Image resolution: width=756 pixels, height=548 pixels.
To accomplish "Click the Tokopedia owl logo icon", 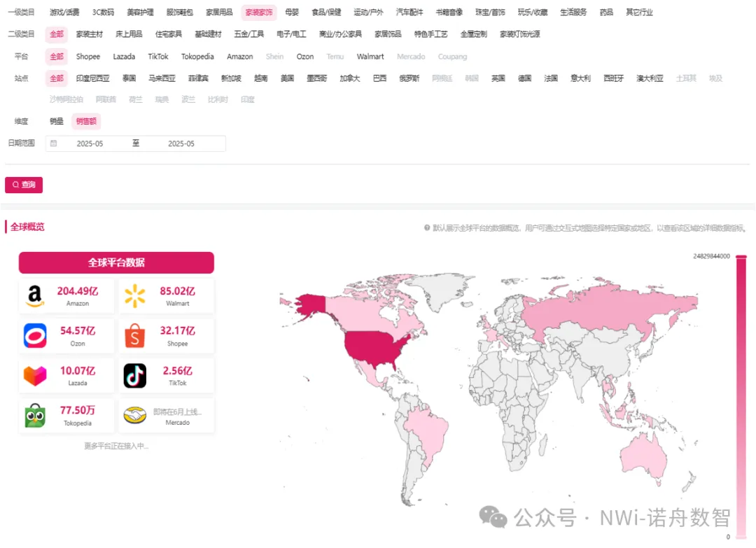I will [35, 416].
